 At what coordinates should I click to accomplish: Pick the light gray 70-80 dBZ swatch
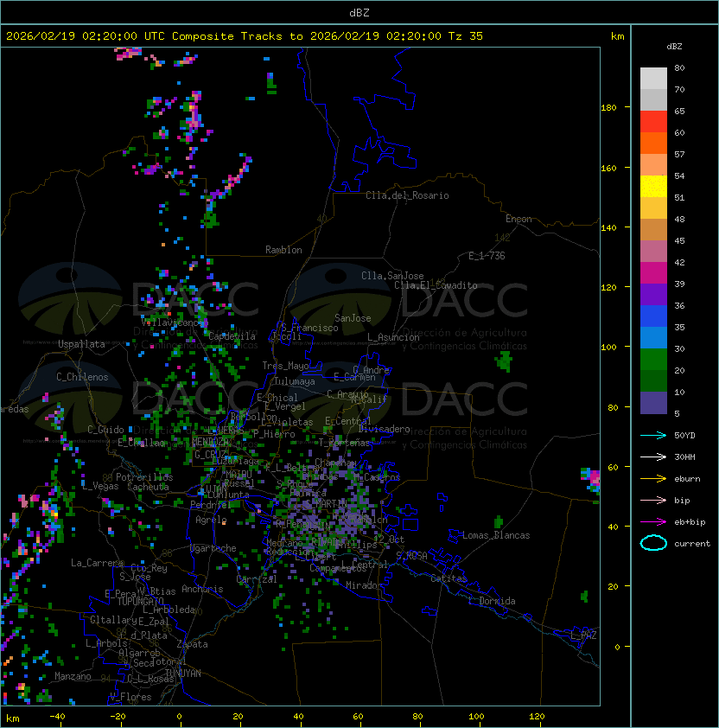click(653, 78)
